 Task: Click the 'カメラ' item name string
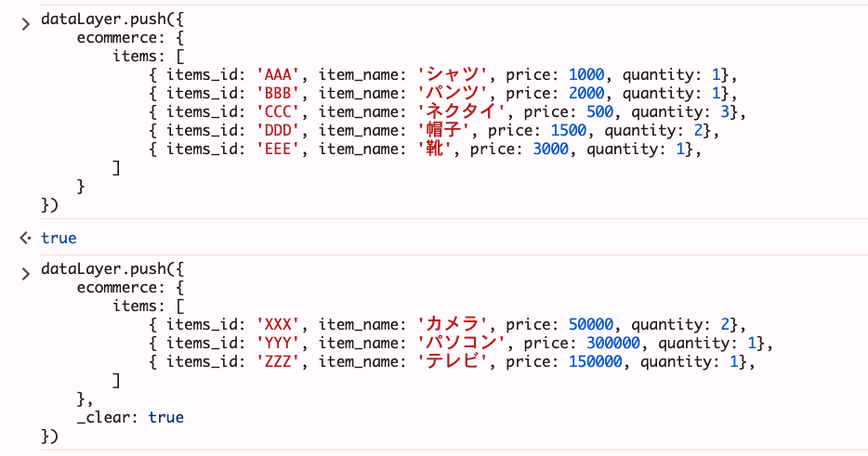(x=453, y=324)
